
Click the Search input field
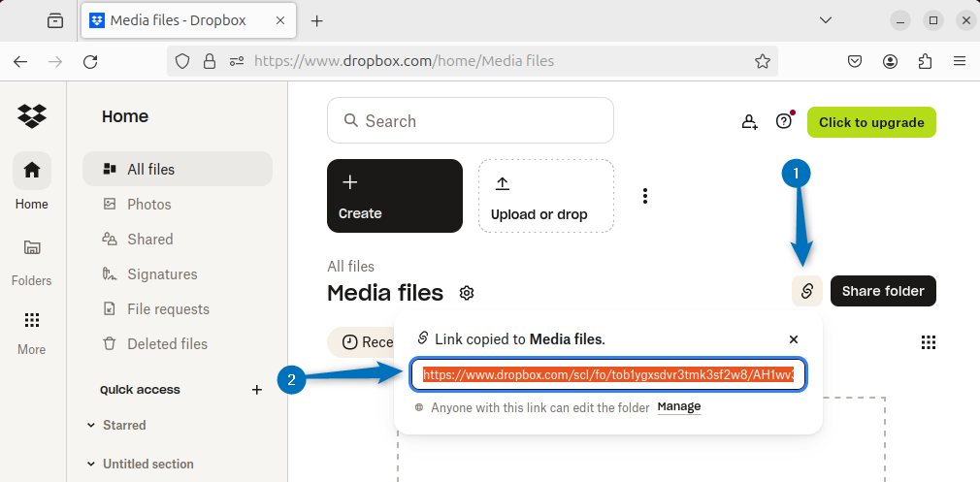coord(470,121)
